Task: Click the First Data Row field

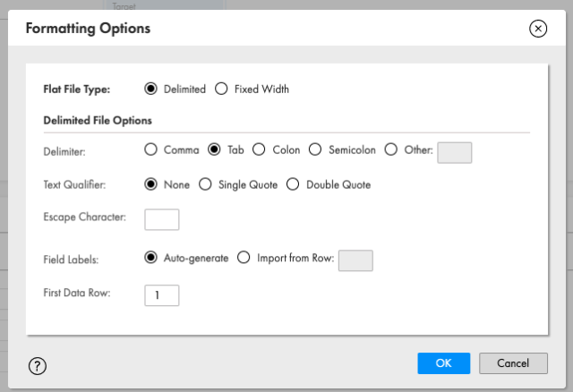Action: point(162,295)
